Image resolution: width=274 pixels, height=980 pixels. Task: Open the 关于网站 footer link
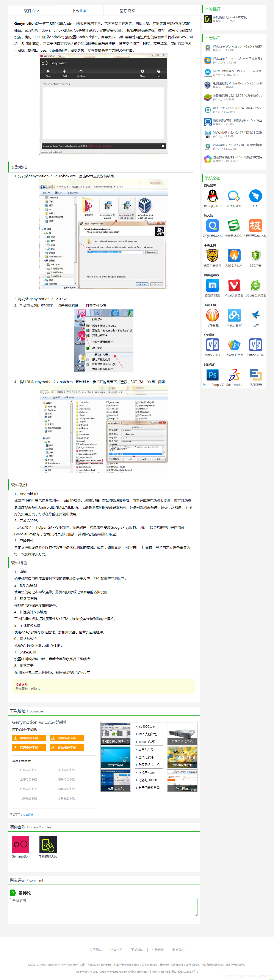click(96, 950)
